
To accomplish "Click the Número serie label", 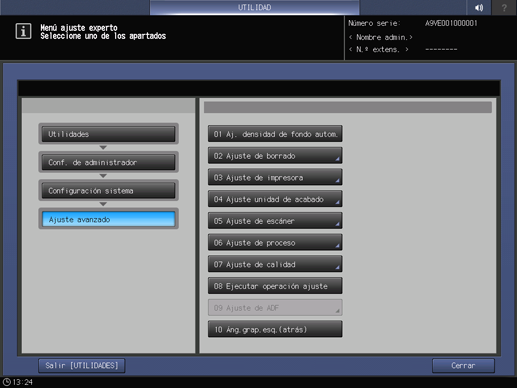I will pos(374,23).
